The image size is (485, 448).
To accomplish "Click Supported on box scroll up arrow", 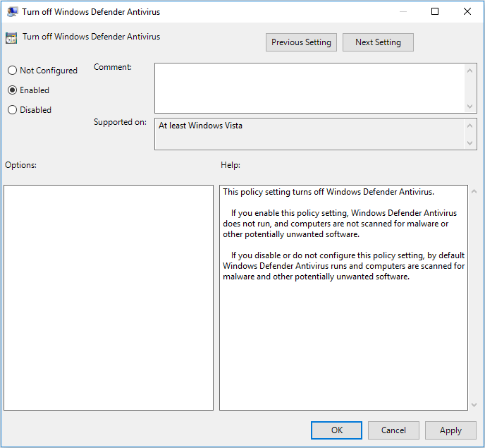I will pos(471,126).
